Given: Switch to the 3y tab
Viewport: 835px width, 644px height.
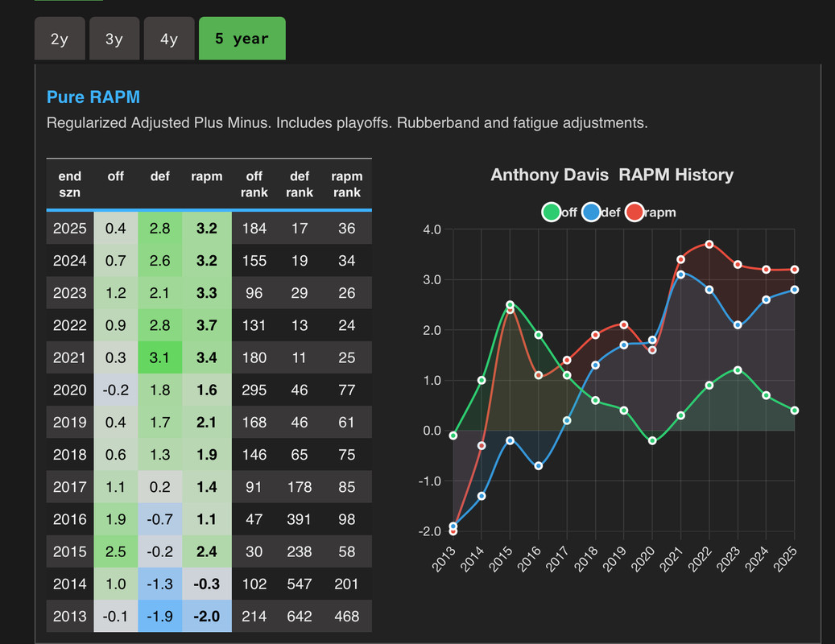Looking at the screenshot, I should coord(114,39).
